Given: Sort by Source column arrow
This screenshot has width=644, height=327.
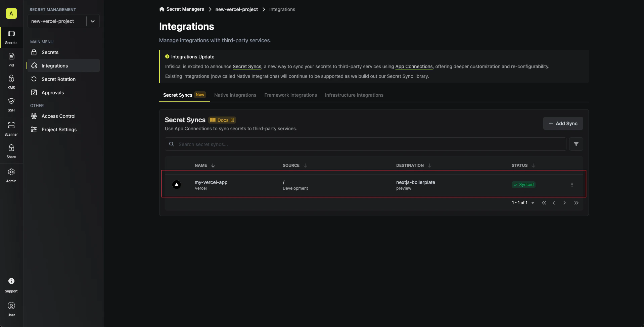Looking at the screenshot, I should pos(305,166).
